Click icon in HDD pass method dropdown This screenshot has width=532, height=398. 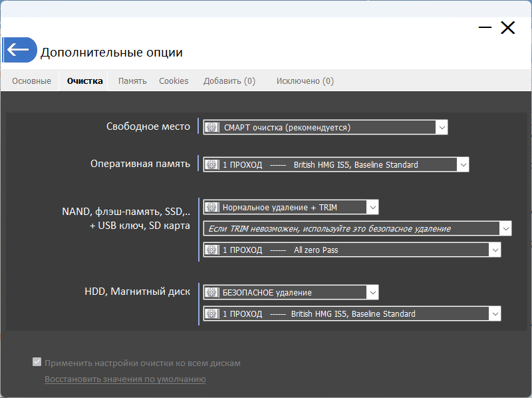[x=212, y=313]
